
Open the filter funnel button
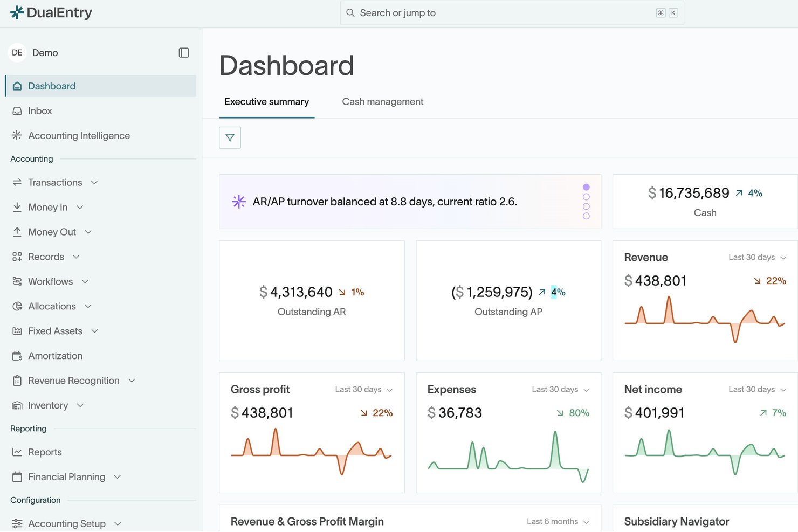coord(230,137)
